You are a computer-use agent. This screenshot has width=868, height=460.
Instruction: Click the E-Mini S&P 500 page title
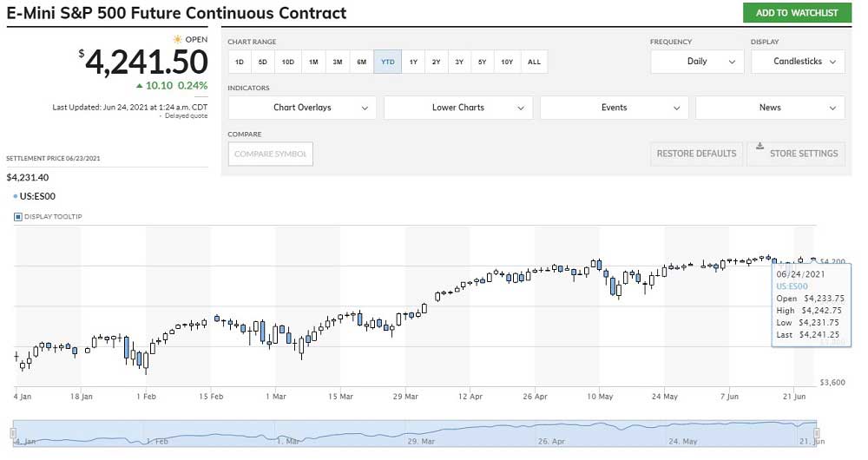coord(176,13)
